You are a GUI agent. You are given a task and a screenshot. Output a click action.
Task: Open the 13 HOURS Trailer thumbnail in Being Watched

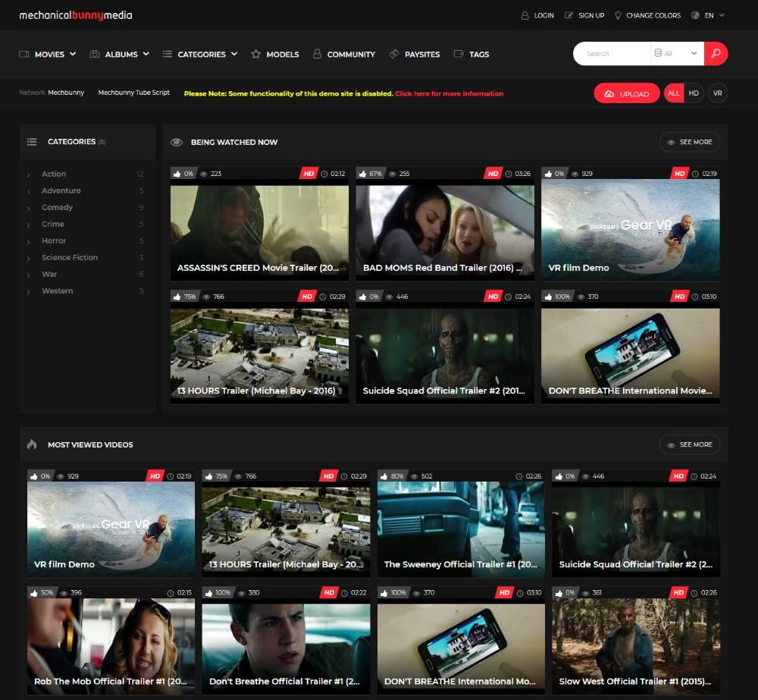tap(259, 353)
